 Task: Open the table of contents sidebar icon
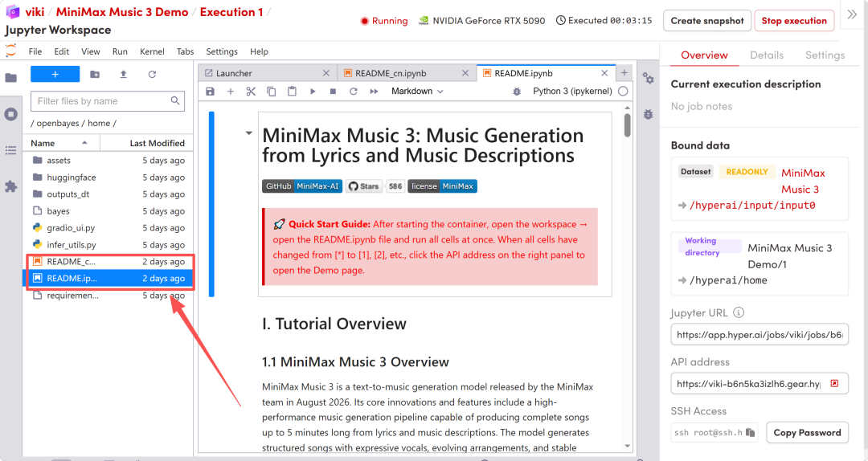click(11, 150)
